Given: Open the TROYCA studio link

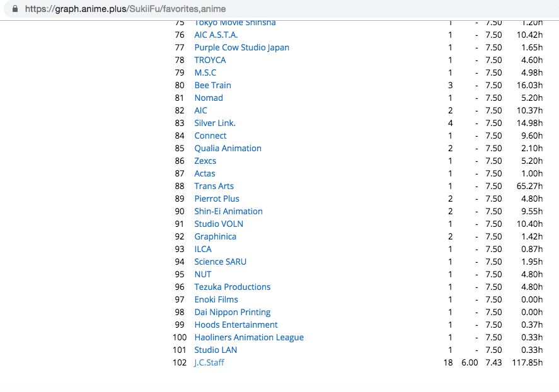Looking at the screenshot, I should pyautogui.click(x=210, y=60).
